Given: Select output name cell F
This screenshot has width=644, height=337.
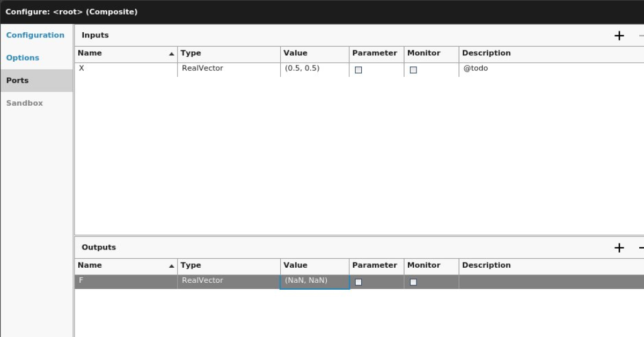Looking at the screenshot, I should pyautogui.click(x=126, y=282).
